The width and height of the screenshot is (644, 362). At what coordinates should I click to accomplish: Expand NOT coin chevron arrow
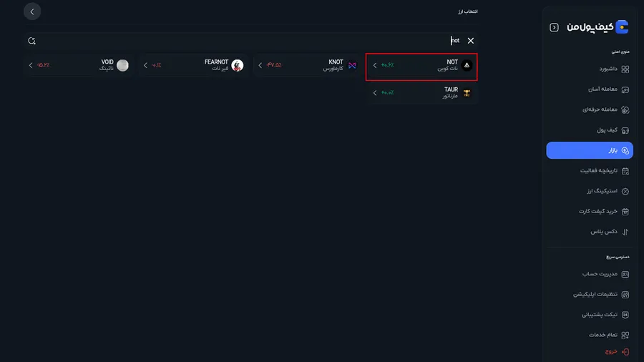374,65
